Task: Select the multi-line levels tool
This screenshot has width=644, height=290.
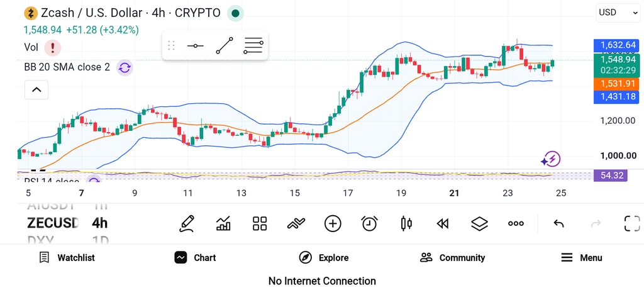Action: 253,45
